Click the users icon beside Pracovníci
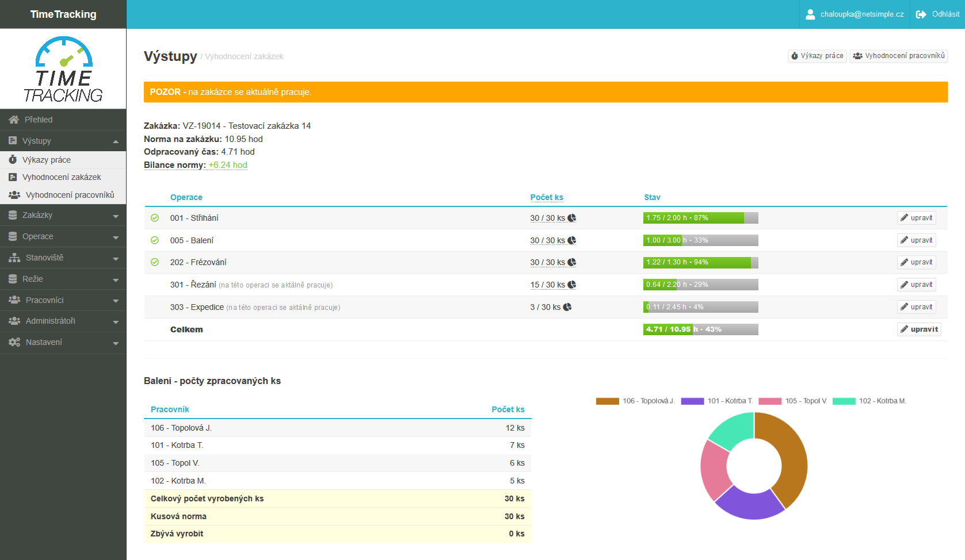This screenshot has height=560, width=965. [14, 300]
